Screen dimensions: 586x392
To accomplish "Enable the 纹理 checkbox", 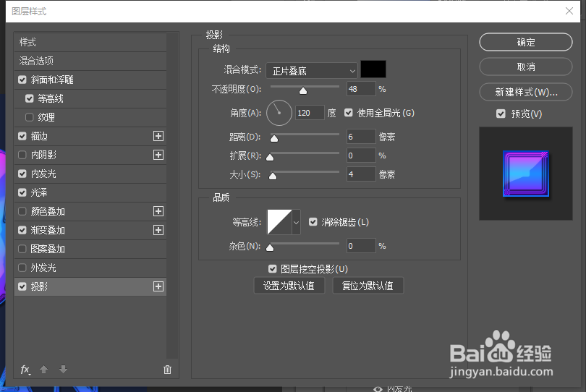I will pos(30,117).
